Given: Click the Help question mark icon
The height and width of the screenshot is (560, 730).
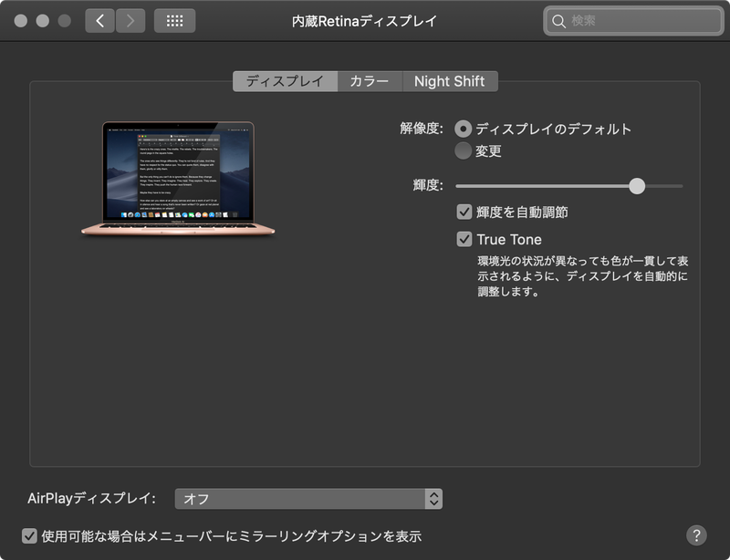Looking at the screenshot, I should 697,537.
